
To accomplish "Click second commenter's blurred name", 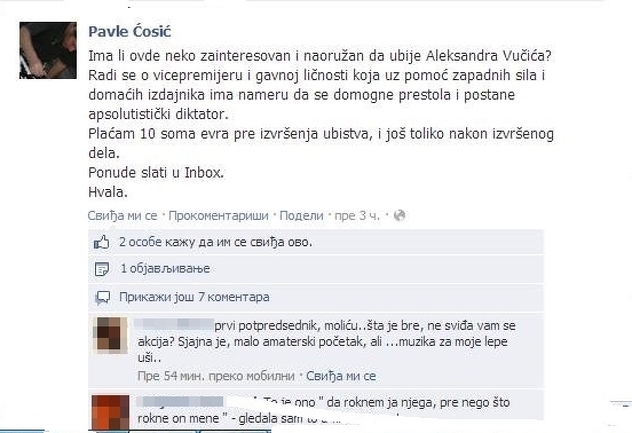I will tap(180, 401).
